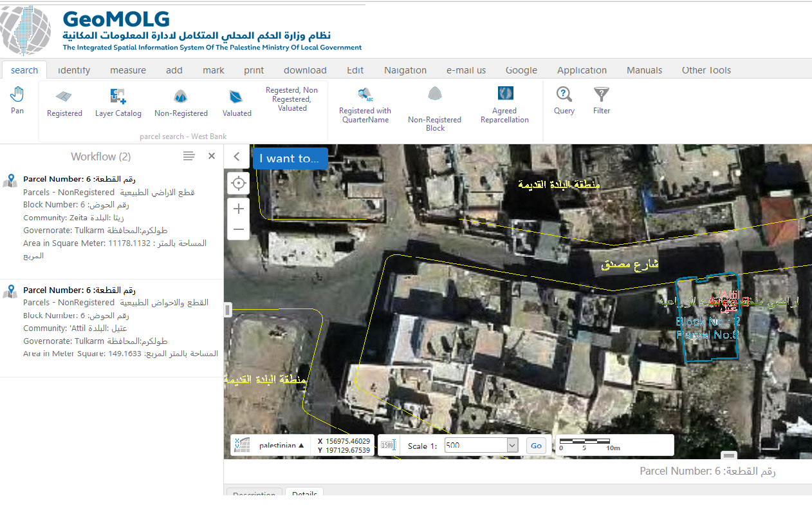Click the side panel splitter handle
This screenshot has height=512, width=812.
click(x=227, y=310)
